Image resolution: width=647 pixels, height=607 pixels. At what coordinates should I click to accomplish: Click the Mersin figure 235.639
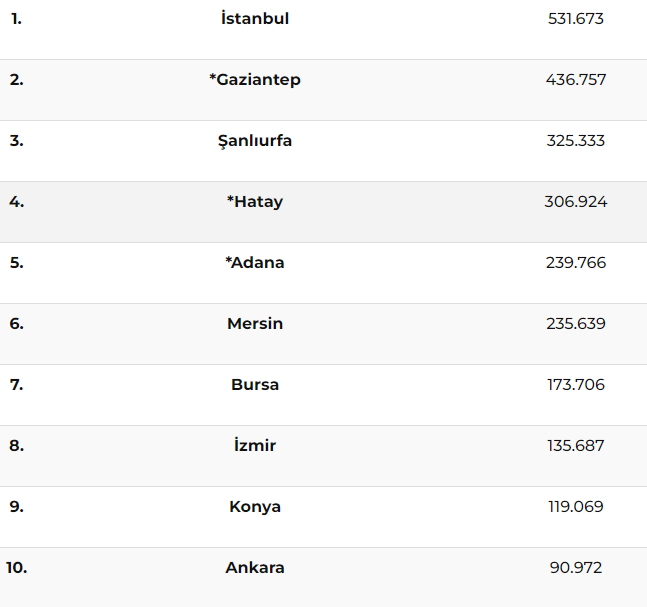576,324
